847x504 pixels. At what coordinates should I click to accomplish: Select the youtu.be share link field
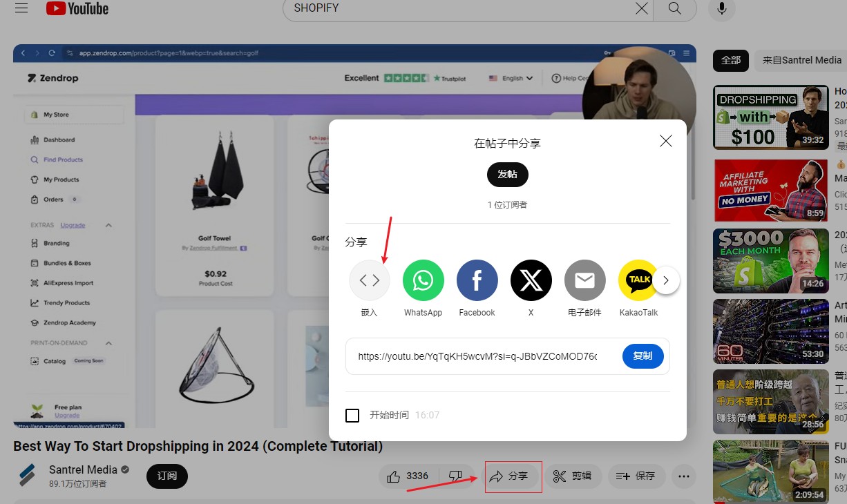(478, 356)
